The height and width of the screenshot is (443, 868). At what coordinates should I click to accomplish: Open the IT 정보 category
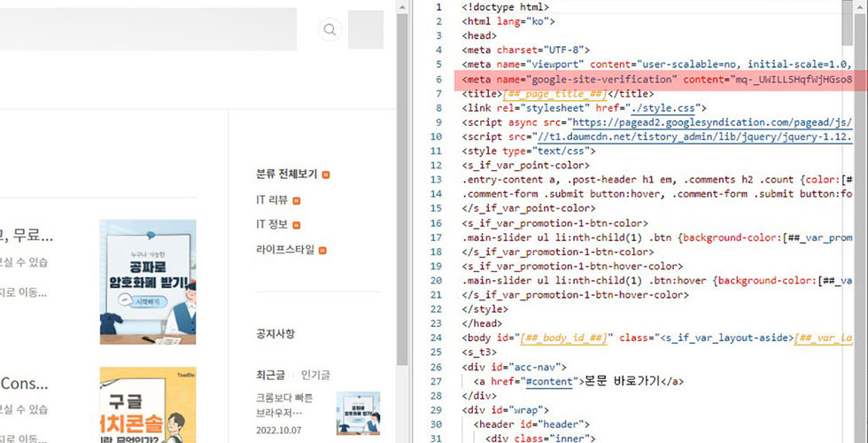click(272, 225)
